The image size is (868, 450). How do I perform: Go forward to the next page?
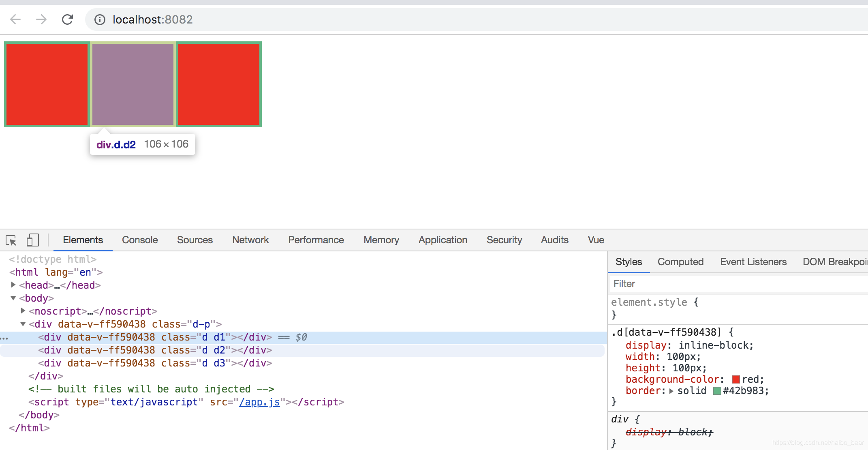[x=41, y=19]
